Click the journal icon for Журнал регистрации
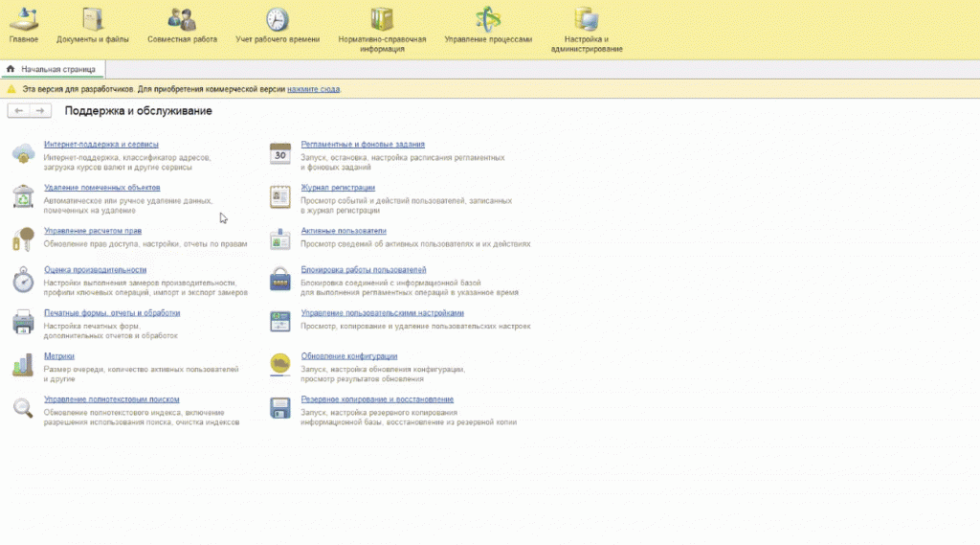Image resolution: width=980 pixels, height=545 pixels. click(x=280, y=196)
